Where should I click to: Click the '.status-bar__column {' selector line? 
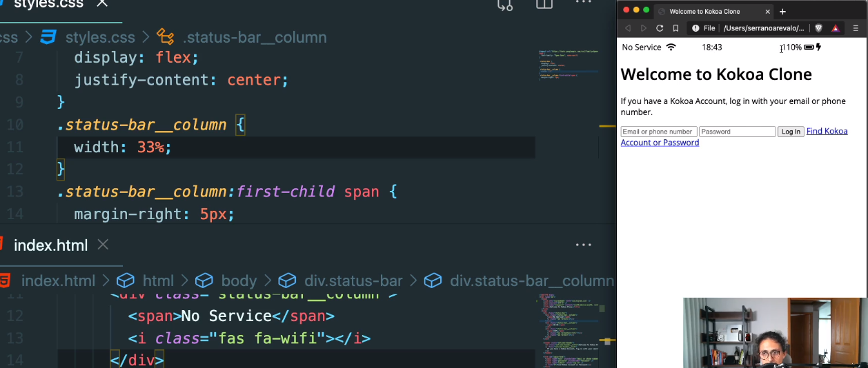[151, 125]
